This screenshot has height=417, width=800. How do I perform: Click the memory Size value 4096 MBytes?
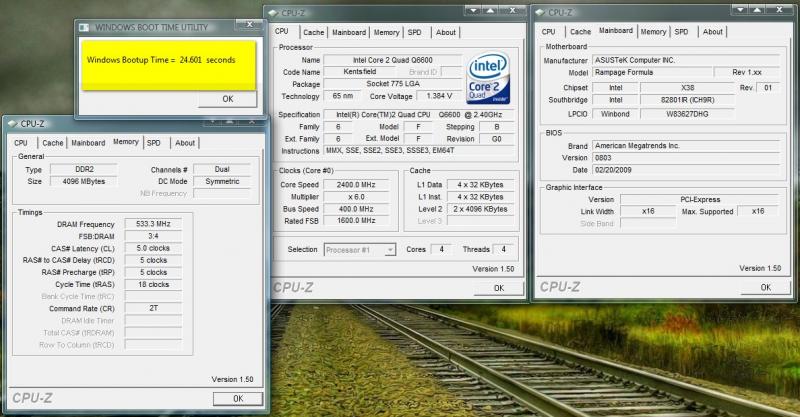tap(84, 181)
